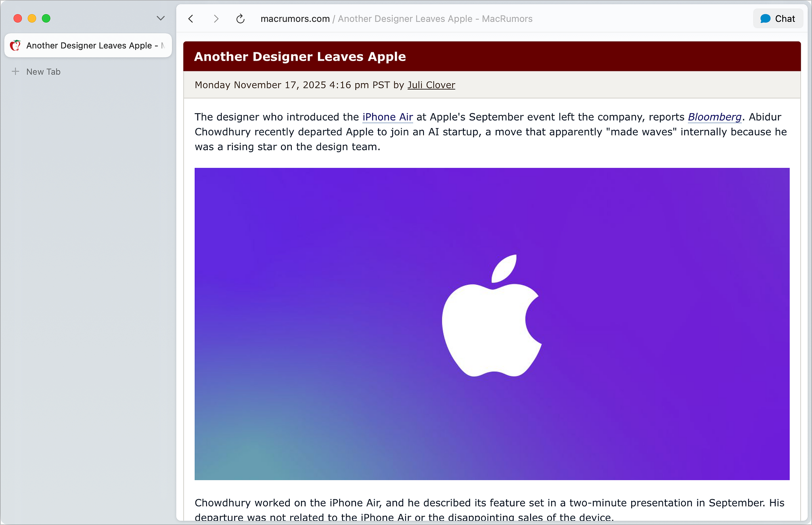Collapse the sidebar with the chevron

160,18
